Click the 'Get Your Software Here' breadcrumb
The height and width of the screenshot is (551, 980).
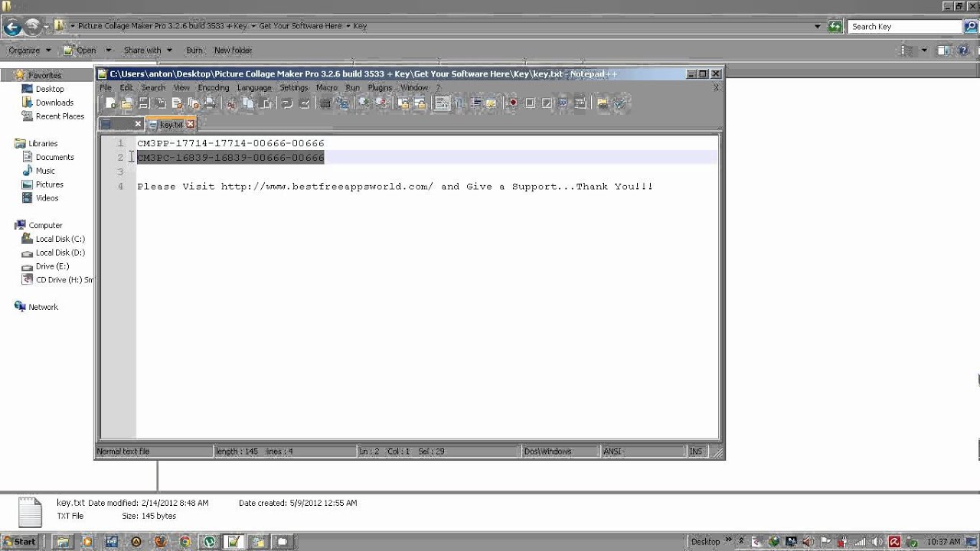pyautogui.click(x=300, y=26)
